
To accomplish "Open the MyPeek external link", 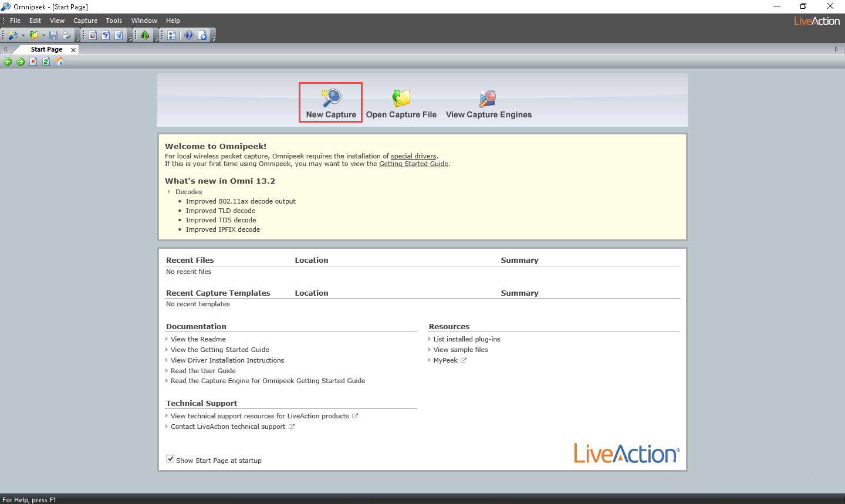I will pyautogui.click(x=449, y=360).
